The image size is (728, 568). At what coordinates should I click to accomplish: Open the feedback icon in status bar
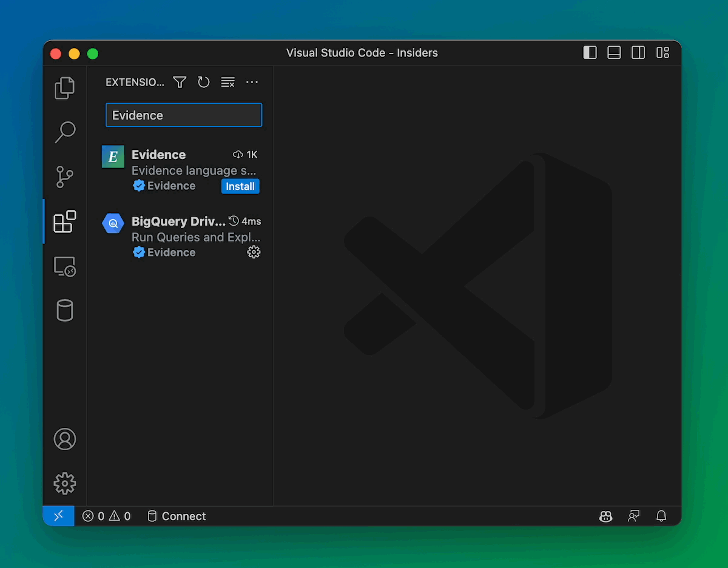point(633,516)
